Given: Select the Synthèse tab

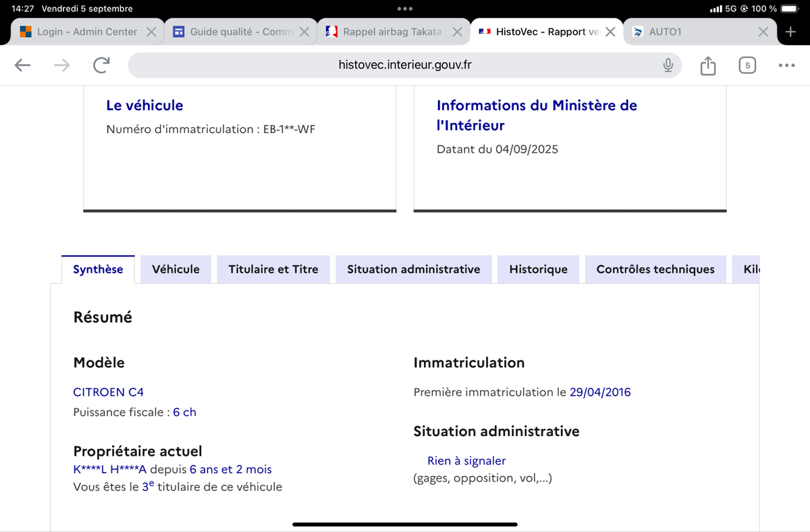Looking at the screenshot, I should click(x=98, y=269).
